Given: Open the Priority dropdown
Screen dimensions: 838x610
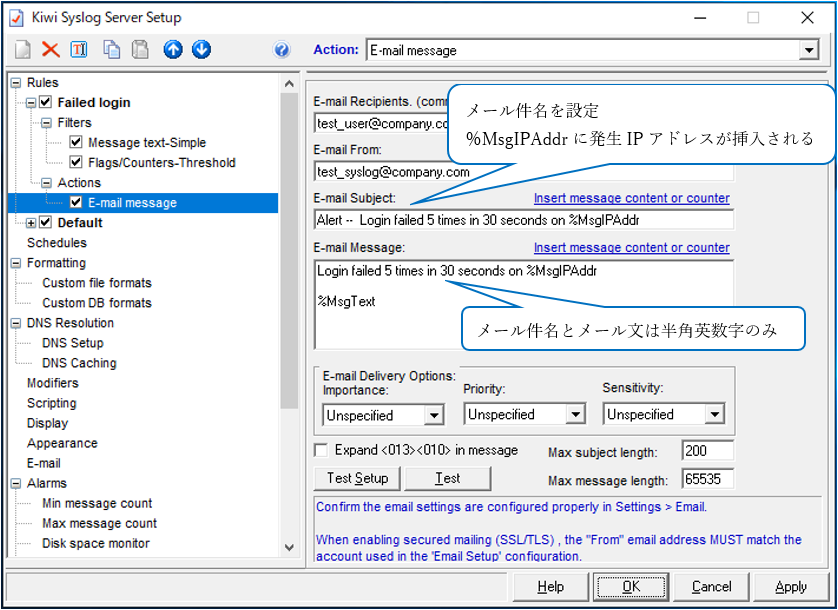Looking at the screenshot, I should pyautogui.click(x=576, y=414).
